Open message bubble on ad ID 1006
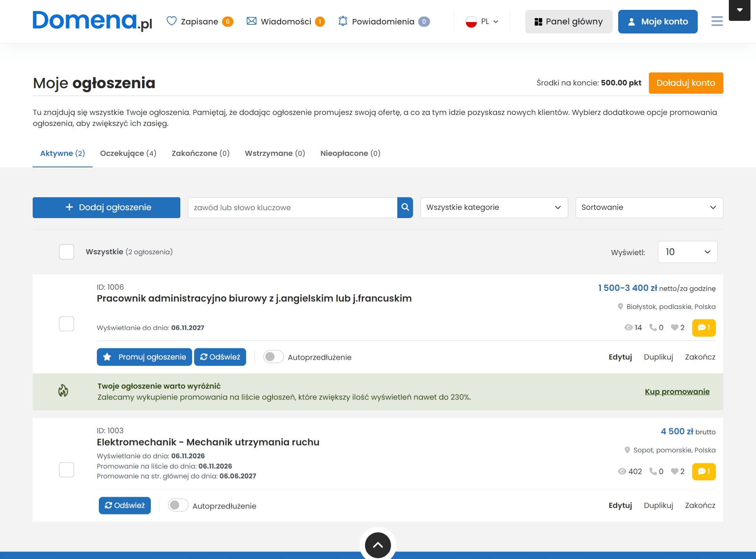The height and width of the screenshot is (559, 756). point(704,328)
